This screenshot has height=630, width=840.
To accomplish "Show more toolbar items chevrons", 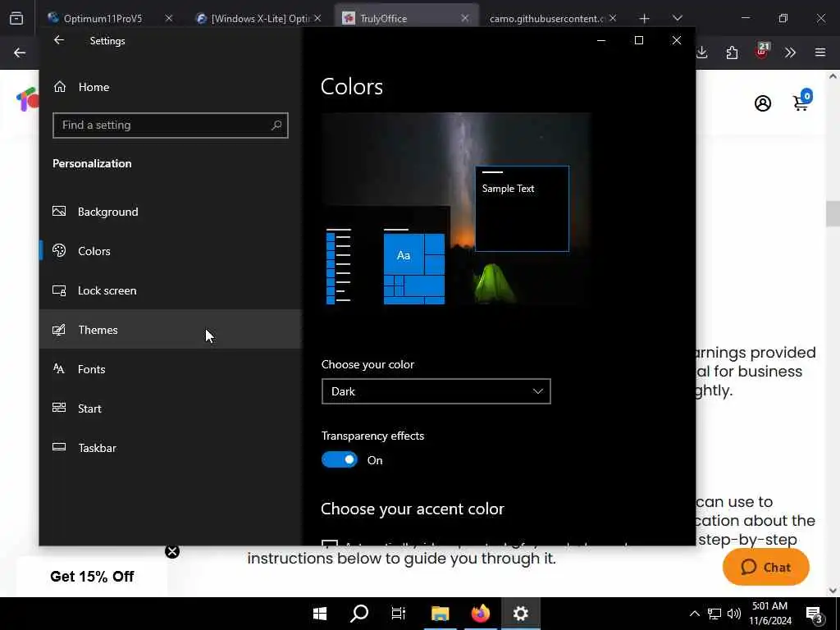I will tap(790, 52).
